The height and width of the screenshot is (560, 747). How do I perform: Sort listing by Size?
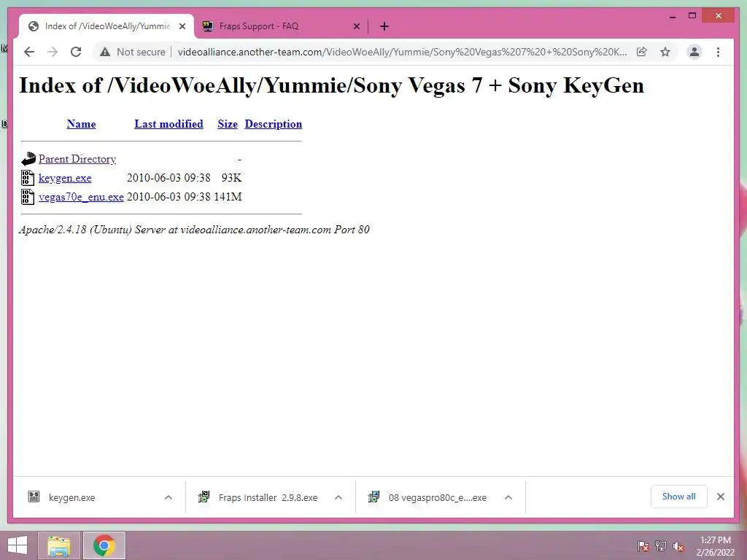pos(228,124)
